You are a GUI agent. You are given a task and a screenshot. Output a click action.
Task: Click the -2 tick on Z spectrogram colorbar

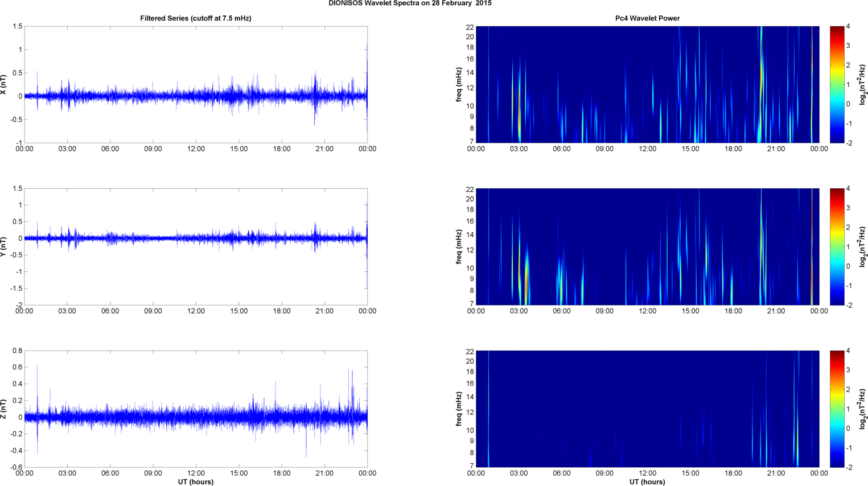pyautogui.click(x=849, y=467)
